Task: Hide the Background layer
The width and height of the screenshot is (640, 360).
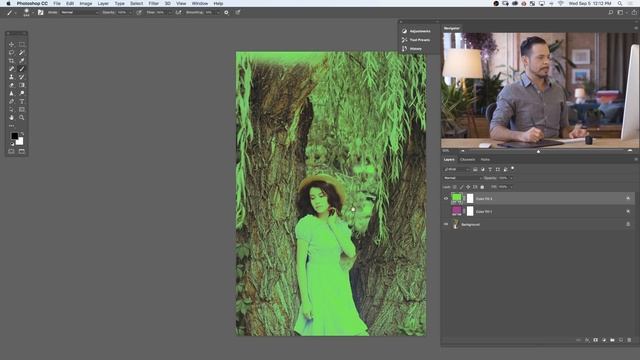Action: click(x=446, y=224)
